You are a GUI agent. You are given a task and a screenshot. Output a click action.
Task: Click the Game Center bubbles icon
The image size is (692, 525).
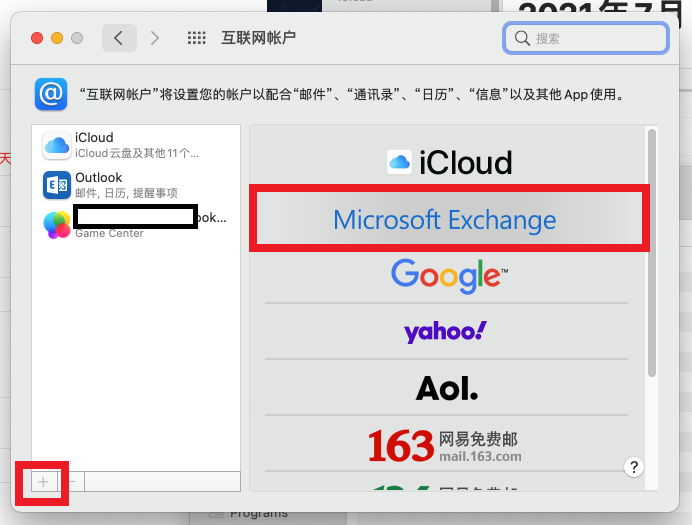coord(56,225)
